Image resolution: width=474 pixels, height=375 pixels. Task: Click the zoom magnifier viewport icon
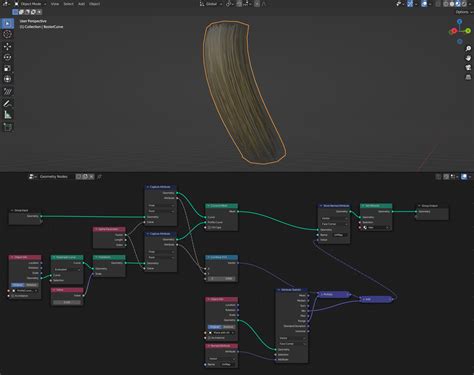(468, 48)
